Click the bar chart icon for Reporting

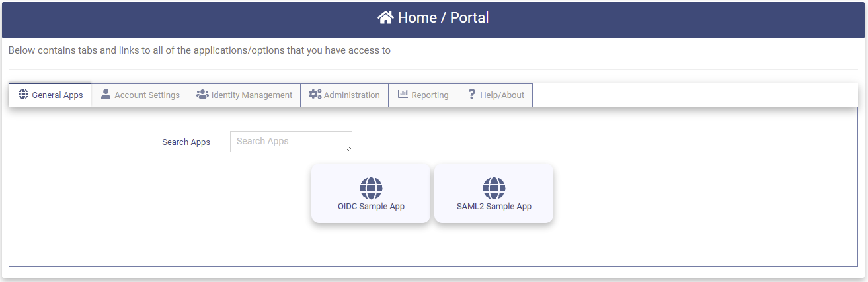click(403, 94)
